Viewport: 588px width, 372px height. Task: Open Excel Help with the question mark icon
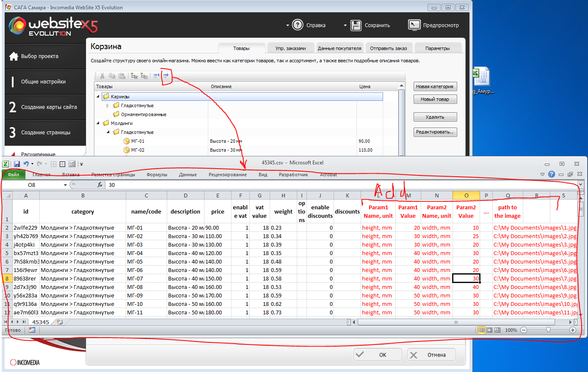coord(552,174)
